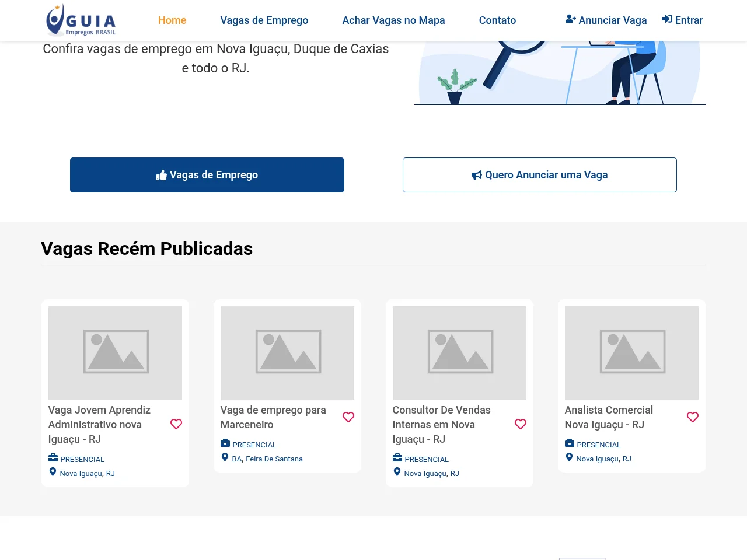Viewport: 747px width, 560px height.
Task: Favorite Analista Comercial job with heart icon
Action: click(693, 417)
